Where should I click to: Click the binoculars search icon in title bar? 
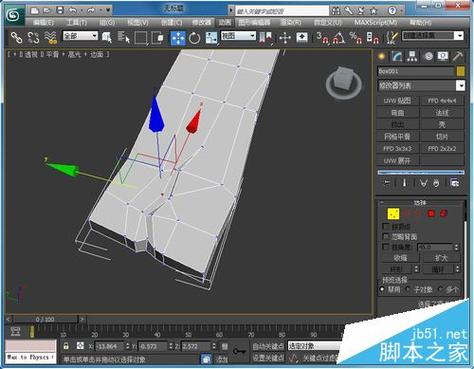[335, 11]
